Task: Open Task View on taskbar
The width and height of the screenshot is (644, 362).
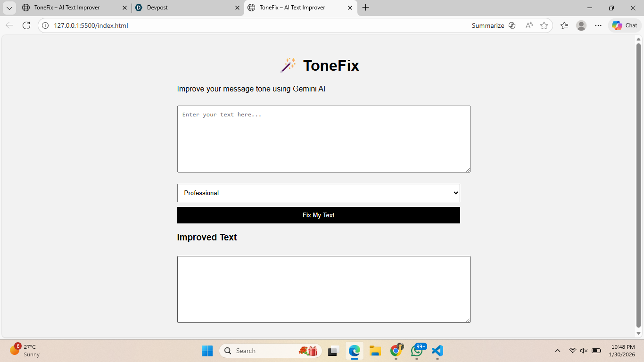Action: [334, 351]
